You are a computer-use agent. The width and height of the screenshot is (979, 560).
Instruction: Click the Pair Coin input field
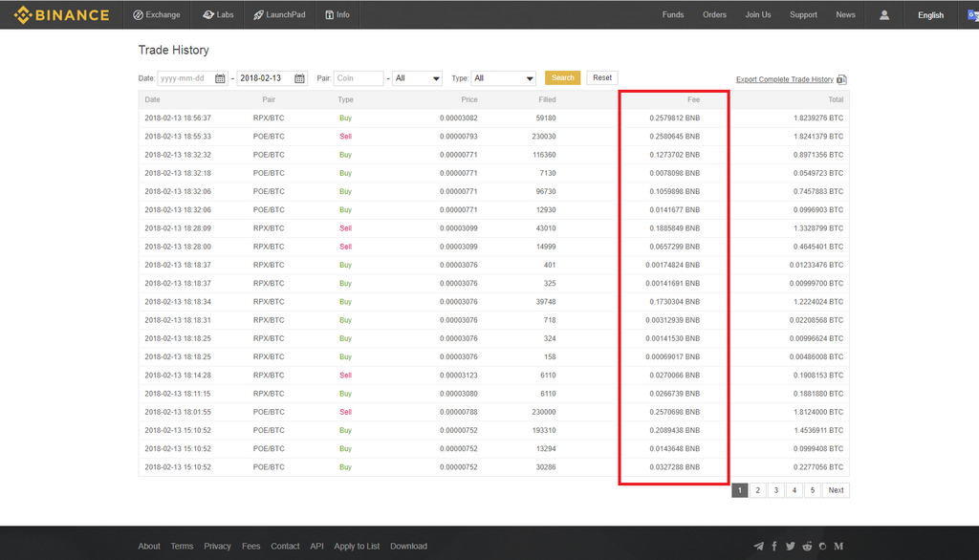tap(359, 78)
